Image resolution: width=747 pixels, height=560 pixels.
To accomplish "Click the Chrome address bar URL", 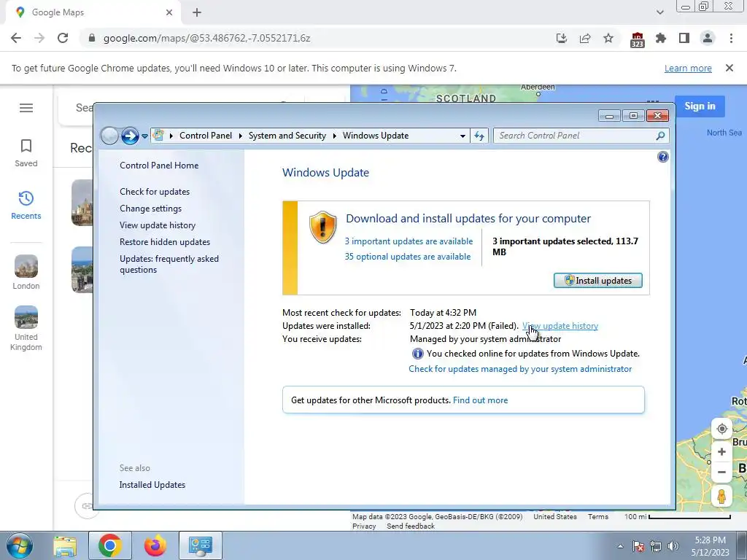I will (206, 38).
